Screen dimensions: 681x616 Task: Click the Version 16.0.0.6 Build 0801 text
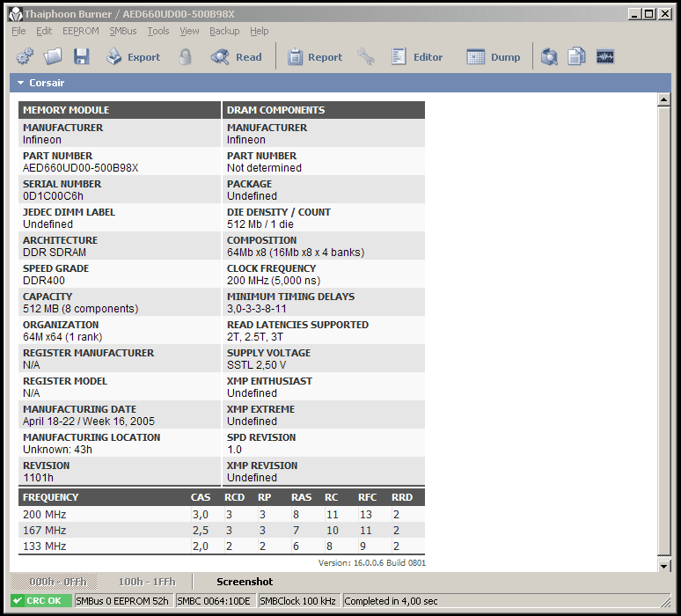click(372, 563)
